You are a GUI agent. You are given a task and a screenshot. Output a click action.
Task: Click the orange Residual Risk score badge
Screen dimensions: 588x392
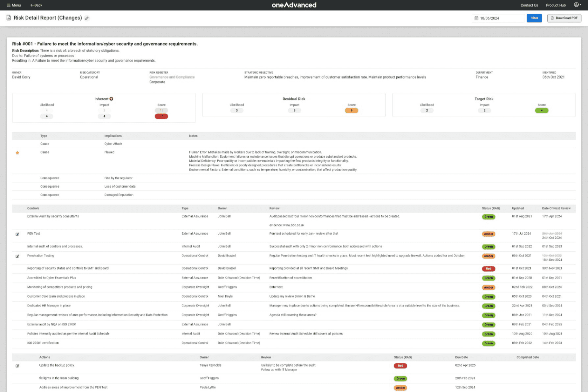(351, 111)
